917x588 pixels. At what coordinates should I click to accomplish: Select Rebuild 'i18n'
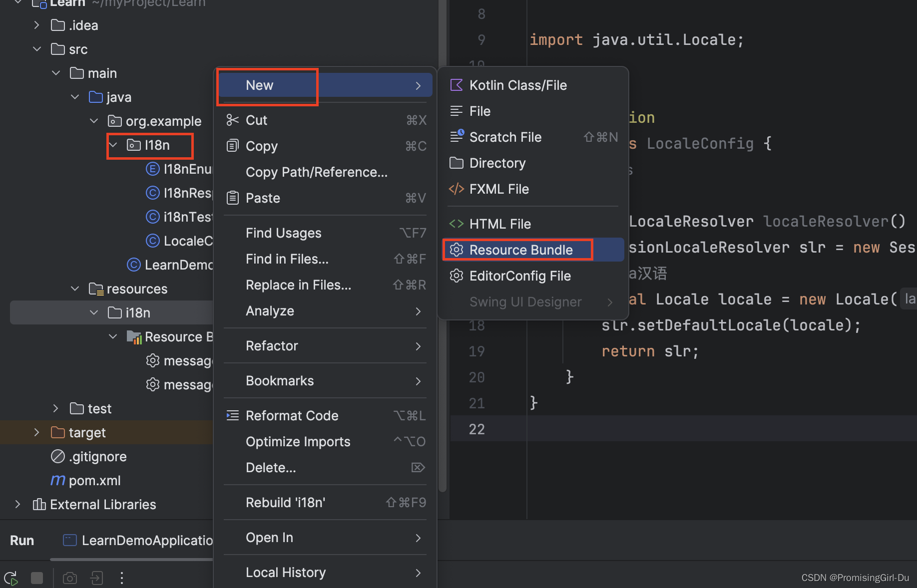tap(326, 503)
